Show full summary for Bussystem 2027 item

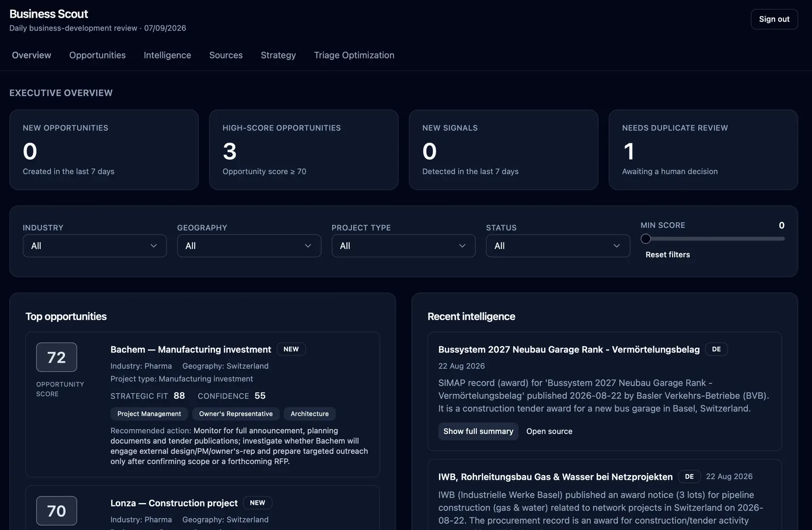pos(478,431)
